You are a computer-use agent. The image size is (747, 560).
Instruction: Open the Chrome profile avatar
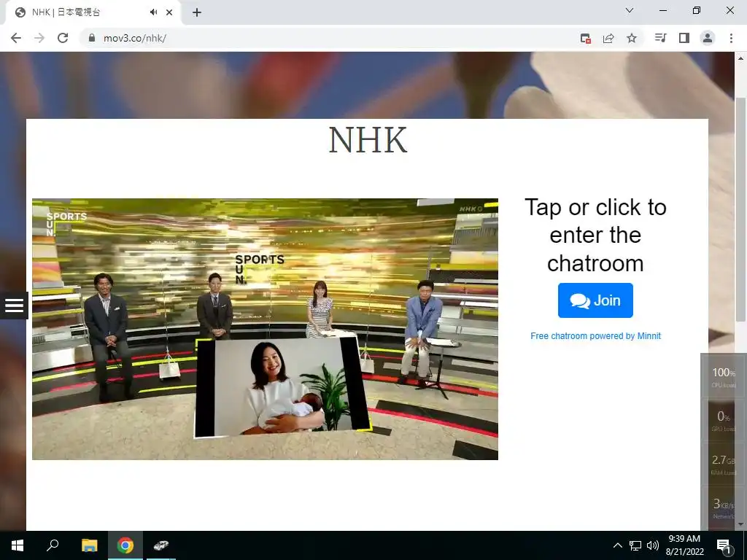pyautogui.click(x=708, y=38)
